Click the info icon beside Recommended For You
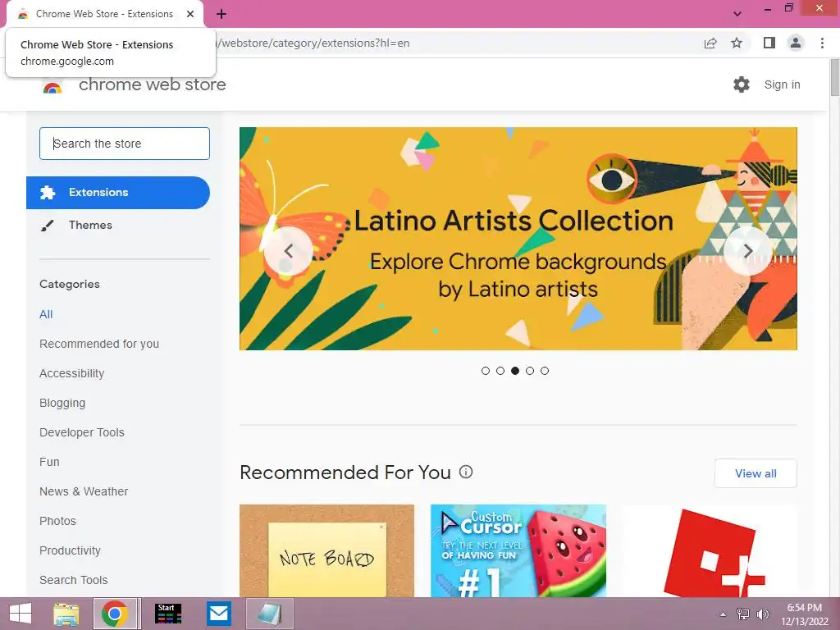Viewport: 840px width, 630px height. (x=466, y=472)
